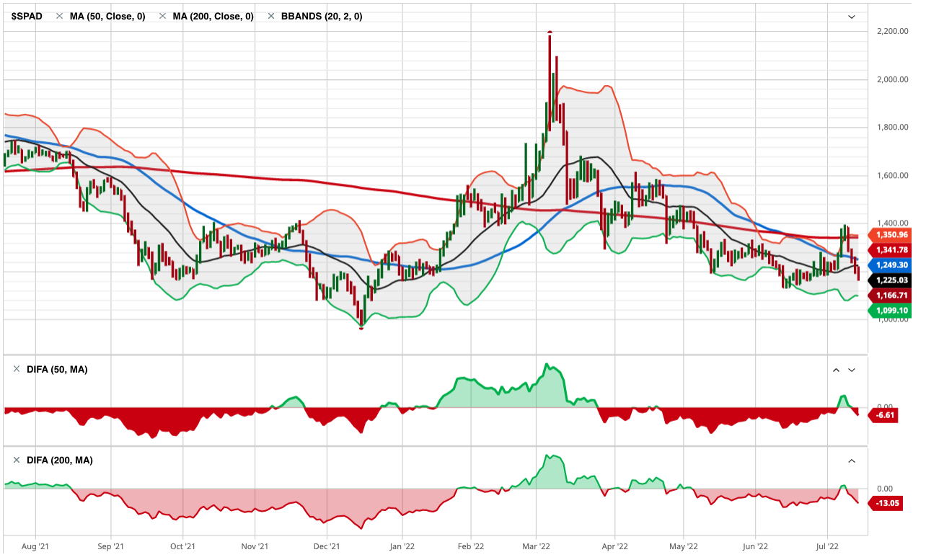
Task: Click the green 1,099.10 price tag
Action: click(891, 311)
